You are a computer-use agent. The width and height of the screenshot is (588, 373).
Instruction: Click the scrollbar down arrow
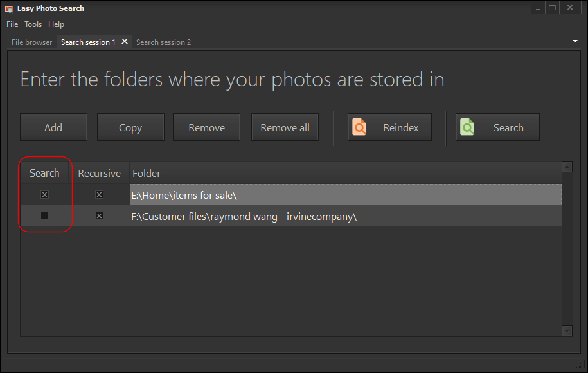(x=567, y=331)
